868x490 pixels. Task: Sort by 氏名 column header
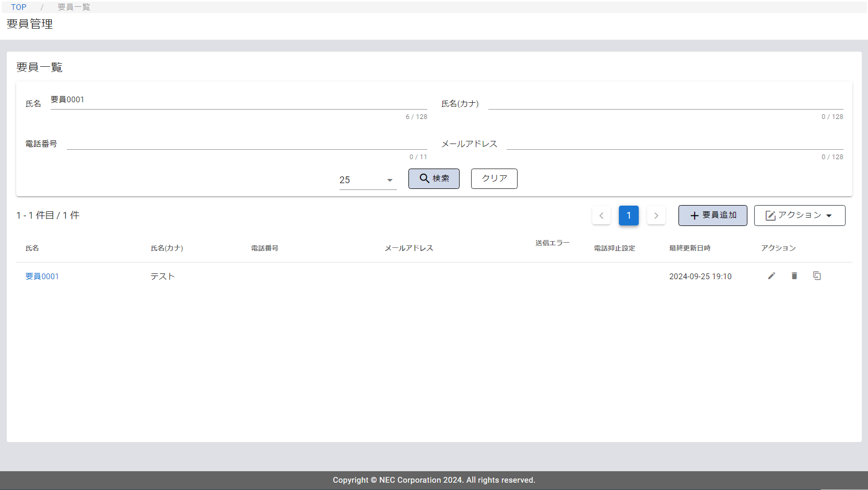(32, 248)
